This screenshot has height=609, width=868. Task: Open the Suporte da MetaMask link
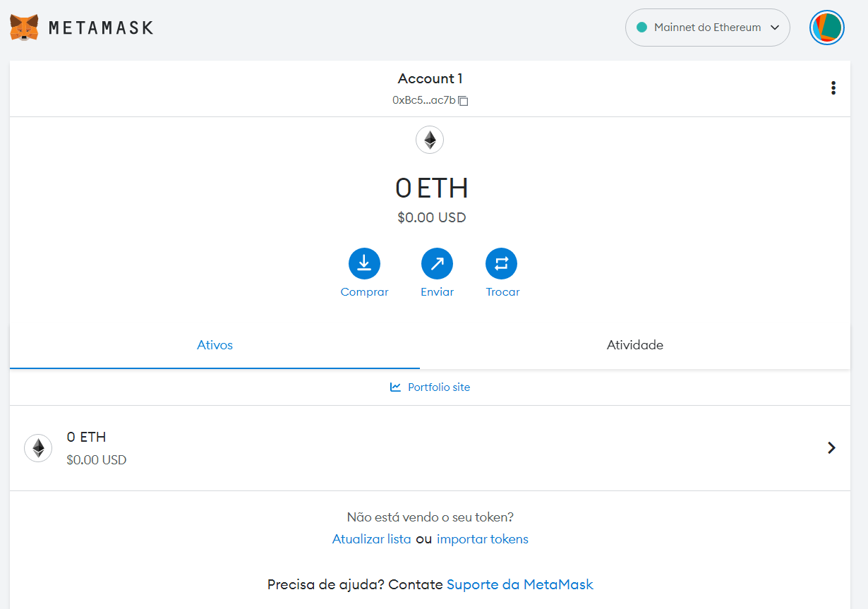(519, 584)
